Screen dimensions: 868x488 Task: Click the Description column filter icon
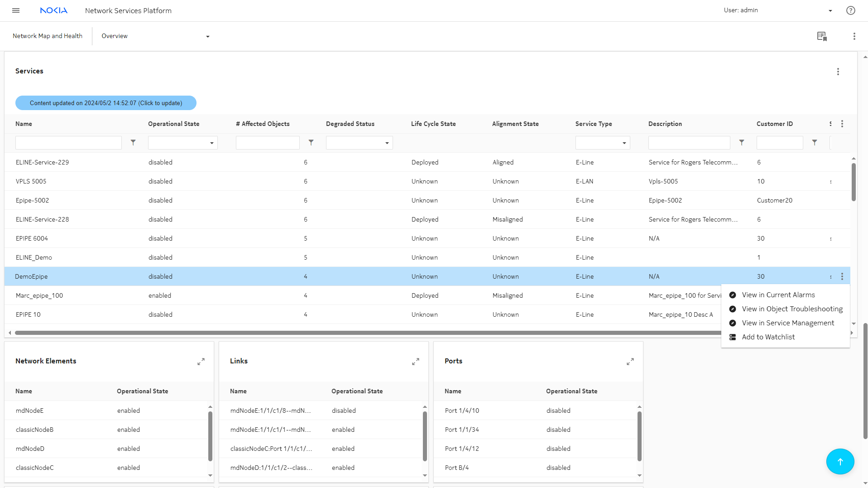(x=742, y=143)
